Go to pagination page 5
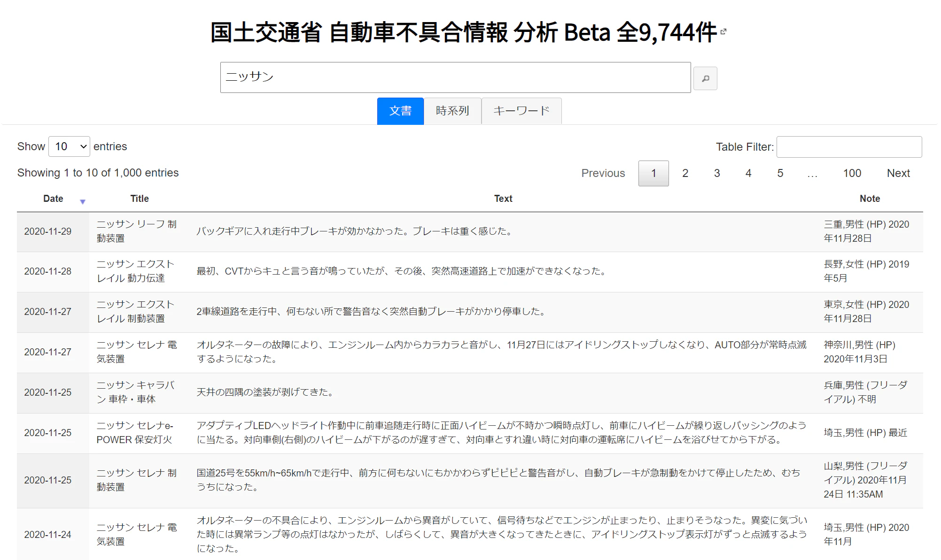The image size is (941, 560). pyautogui.click(x=780, y=173)
